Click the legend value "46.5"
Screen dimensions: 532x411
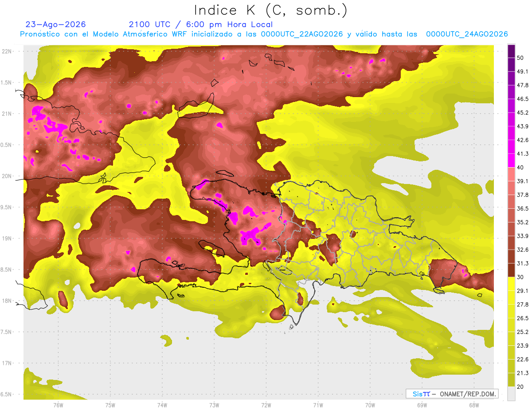tap(522, 99)
